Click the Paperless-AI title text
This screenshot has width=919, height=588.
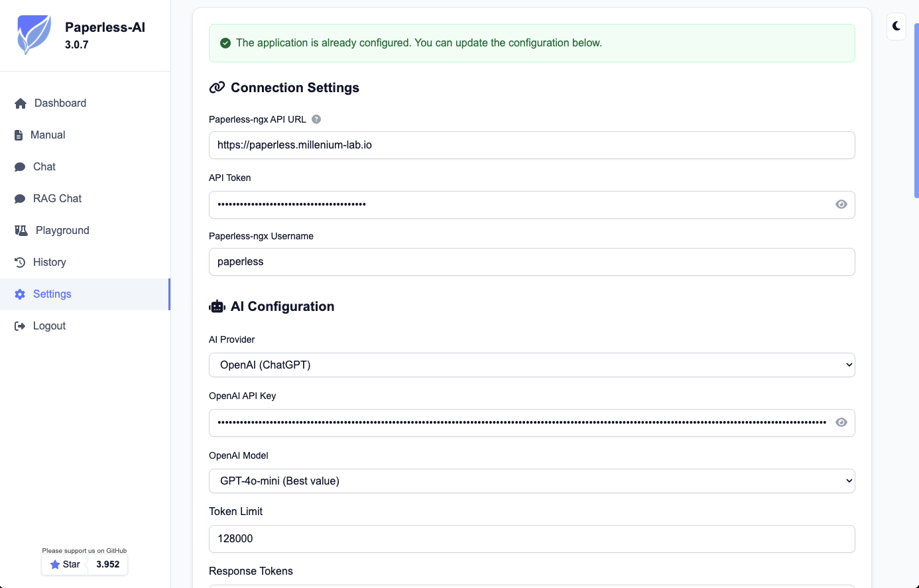tap(105, 27)
